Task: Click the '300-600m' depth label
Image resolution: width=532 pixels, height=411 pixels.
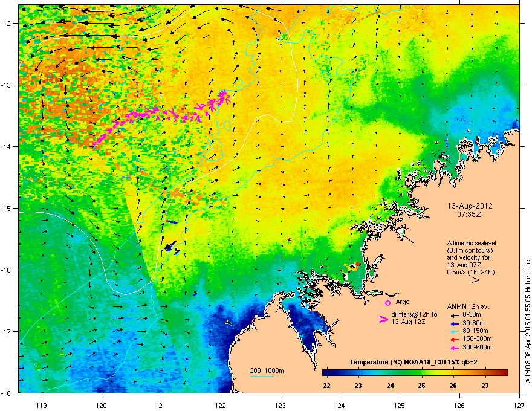Action: [x=477, y=347]
